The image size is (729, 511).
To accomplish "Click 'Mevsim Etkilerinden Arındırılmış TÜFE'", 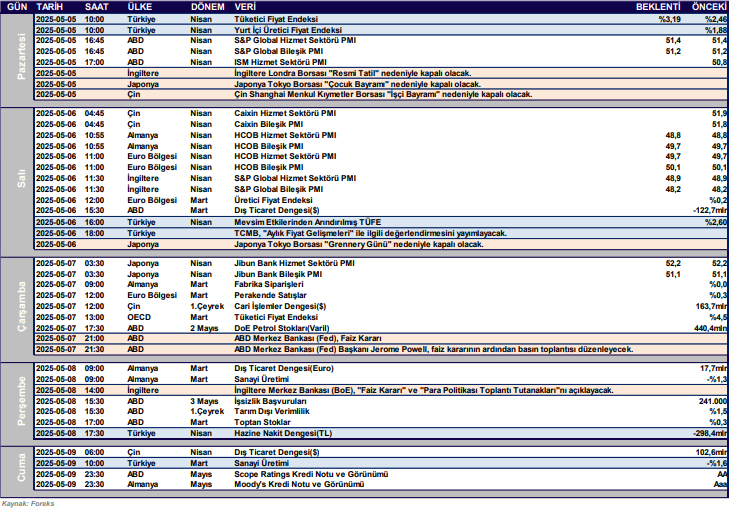I will pos(308,222).
